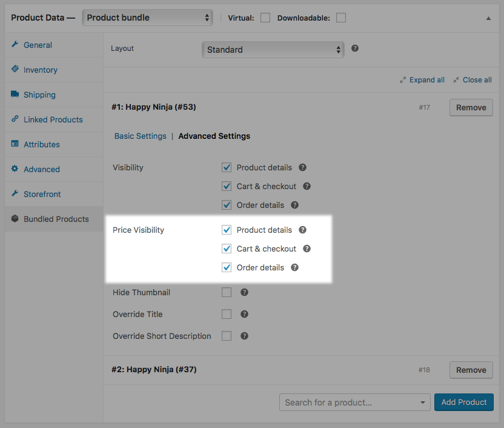Click the Shipping truck icon
Viewport: 504px width, 428px height.
click(x=15, y=94)
